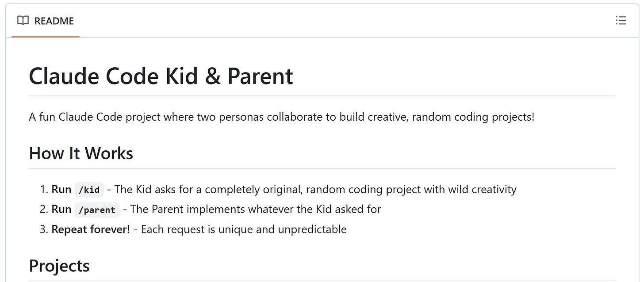
Task: Click the README book icon
Action: click(x=23, y=21)
